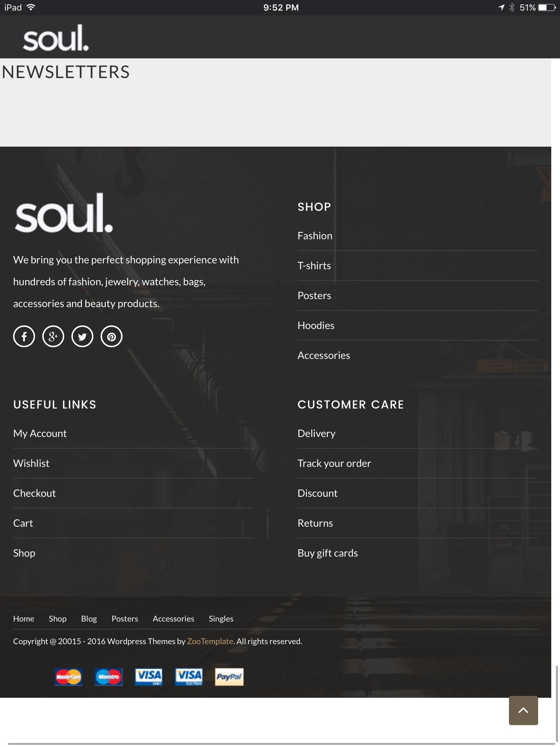Go to the Hoodies category
This screenshot has height=747, width=560.
(316, 325)
